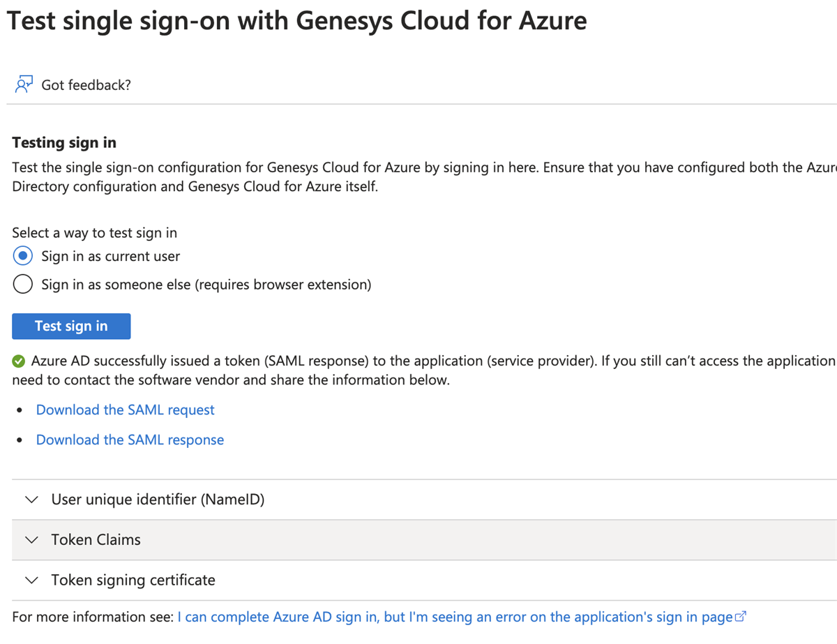Click the highlighted Token Claims row
The height and width of the screenshot is (644, 837).
coord(279,539)
